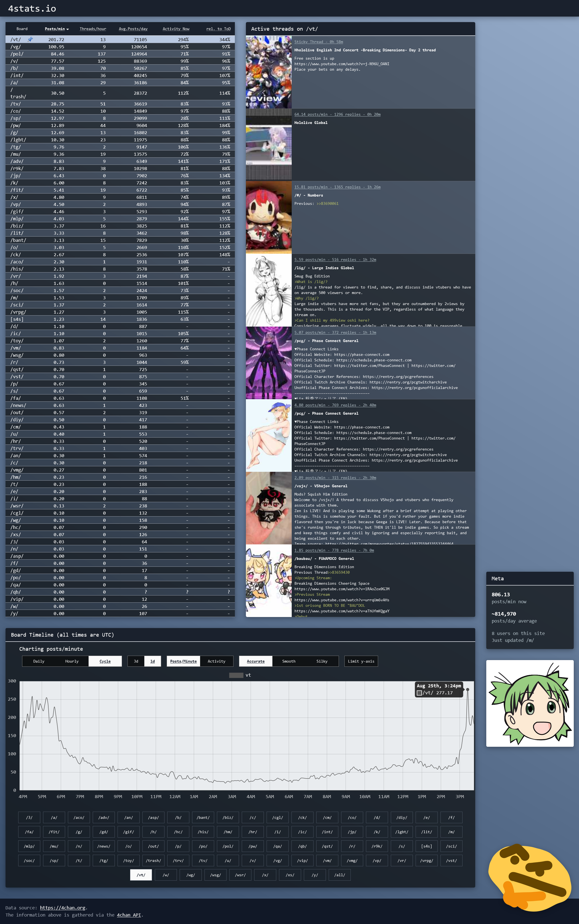Add the /pol/ board to the chart

pos(228,846)
